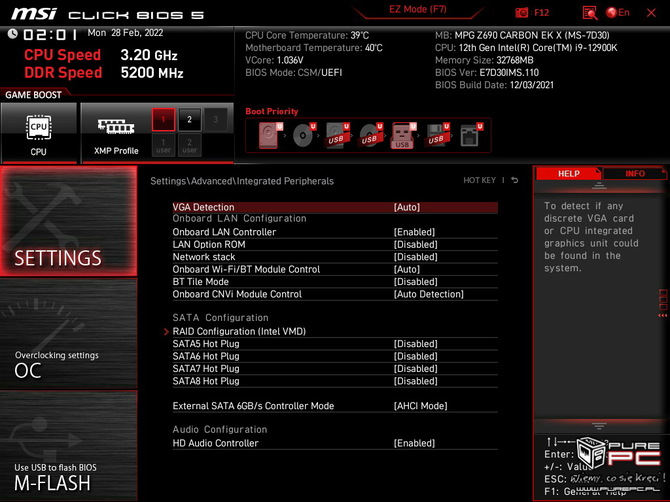
Task: Click the HOT KEY button
Action: click(479, 180)
